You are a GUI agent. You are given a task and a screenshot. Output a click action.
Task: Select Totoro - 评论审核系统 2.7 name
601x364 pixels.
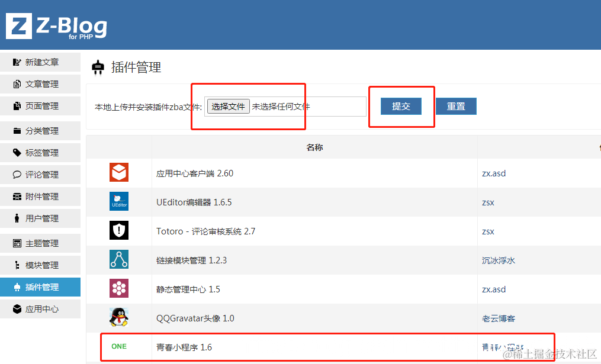206,231
